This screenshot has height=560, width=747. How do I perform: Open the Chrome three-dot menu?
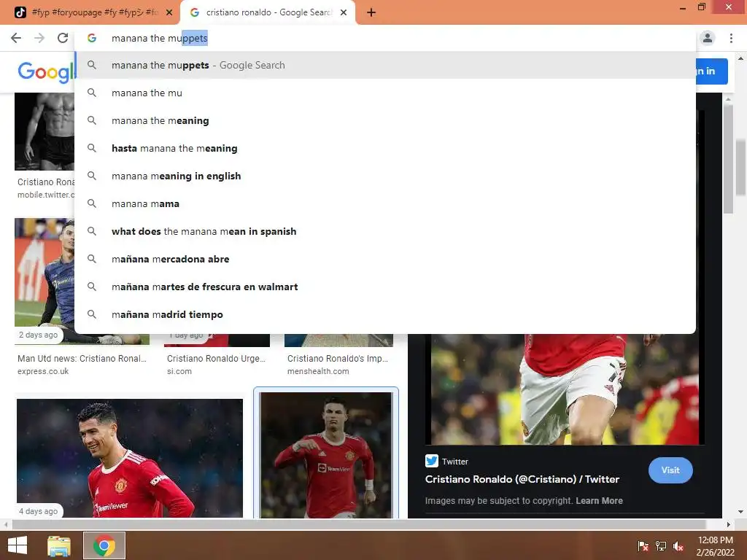(x=731, y=38)
